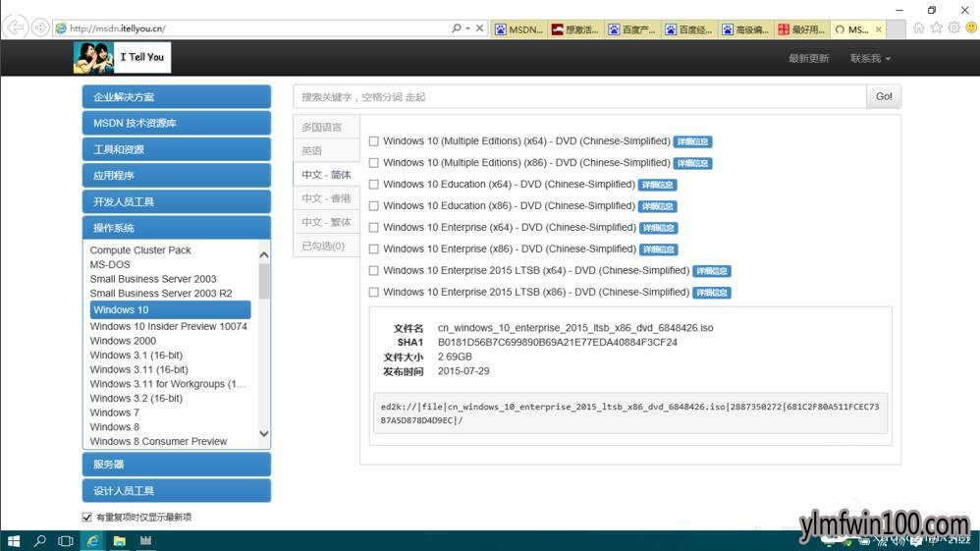This screenshot has width=980, height=551.
Task: Open the browser settings gear icon
Action: pos(953,28)
